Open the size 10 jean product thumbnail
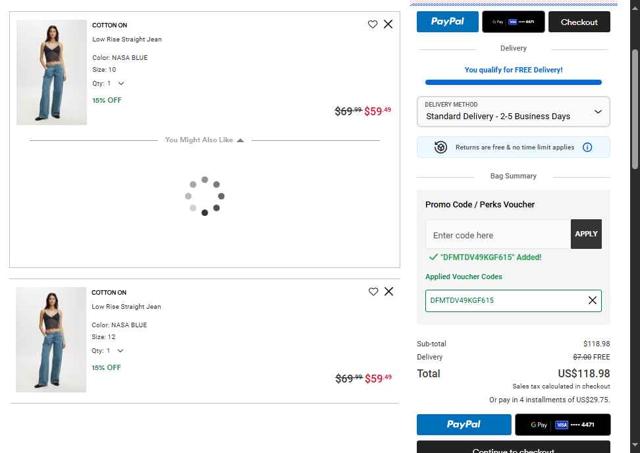This screenshot has width=640, height=453. coord(51,73)
